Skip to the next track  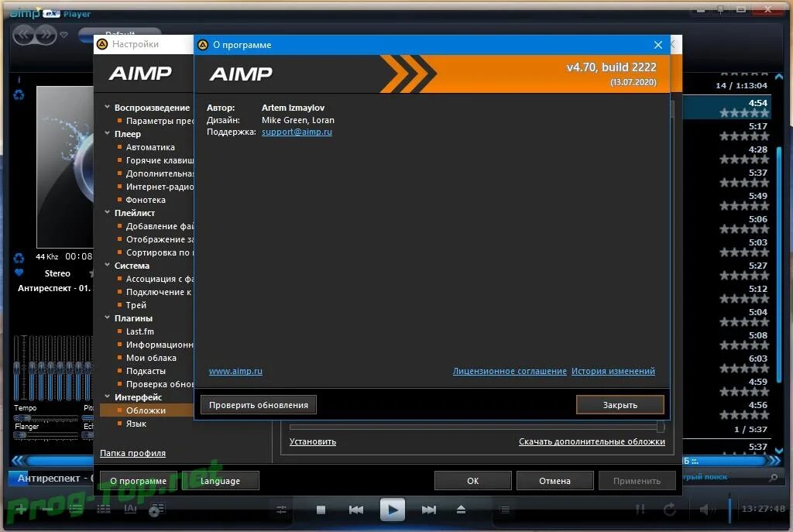tap(429, 510)
